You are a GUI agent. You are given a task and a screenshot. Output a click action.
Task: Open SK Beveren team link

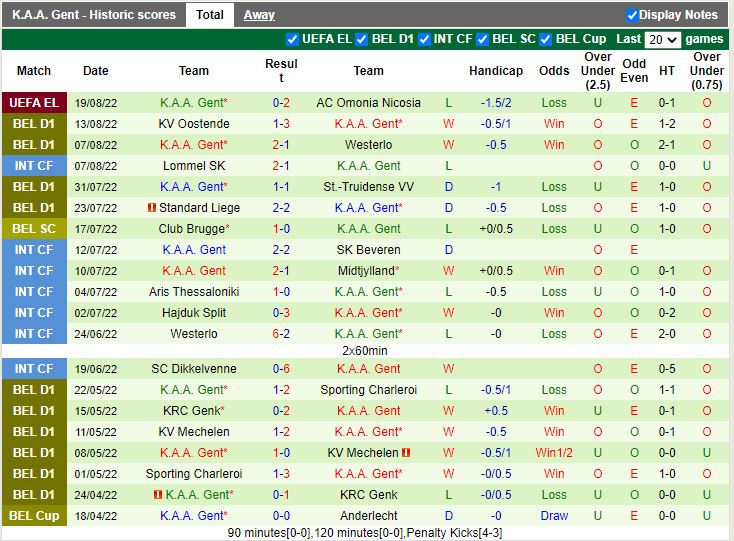tap(368, 249)
